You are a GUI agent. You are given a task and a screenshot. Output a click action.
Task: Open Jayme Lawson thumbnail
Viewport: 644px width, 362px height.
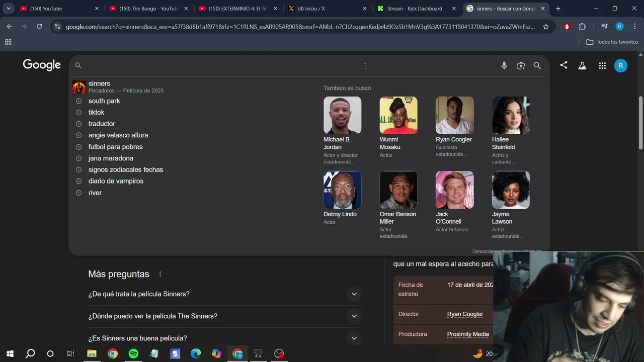pos(511,190)
